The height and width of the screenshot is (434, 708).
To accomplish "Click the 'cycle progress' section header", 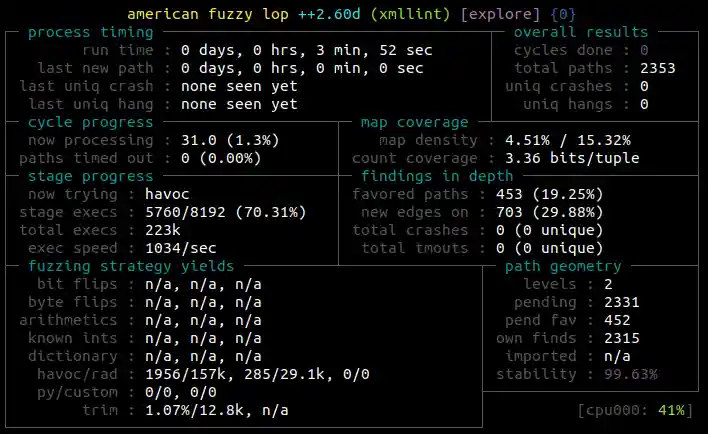I will (91, 122).
